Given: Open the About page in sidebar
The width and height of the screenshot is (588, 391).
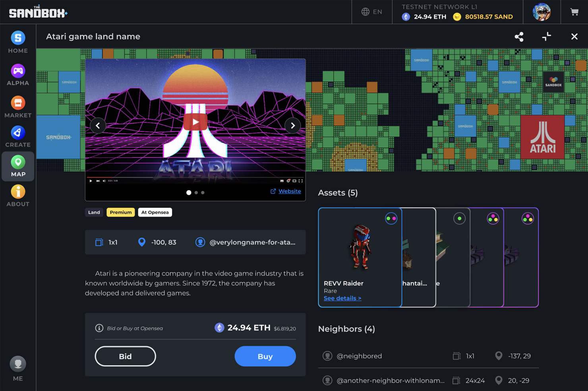Looking at the screenshot, I should 18,196.
